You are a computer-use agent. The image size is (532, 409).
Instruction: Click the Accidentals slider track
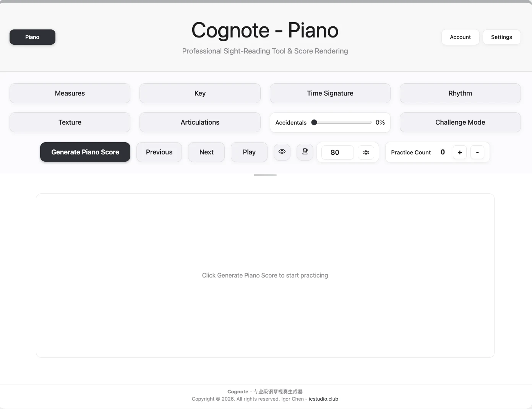[x=342, y=122]
